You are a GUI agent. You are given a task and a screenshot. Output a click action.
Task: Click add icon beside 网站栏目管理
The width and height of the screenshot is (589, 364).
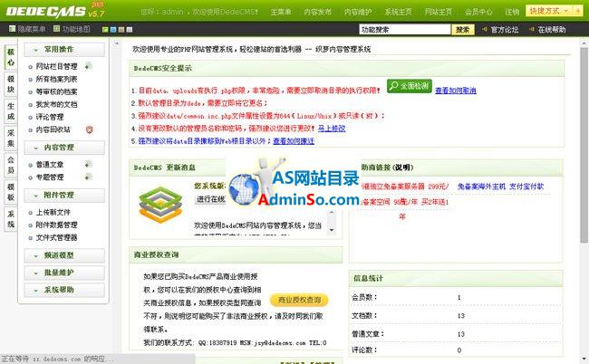click(x=88, y=66)
